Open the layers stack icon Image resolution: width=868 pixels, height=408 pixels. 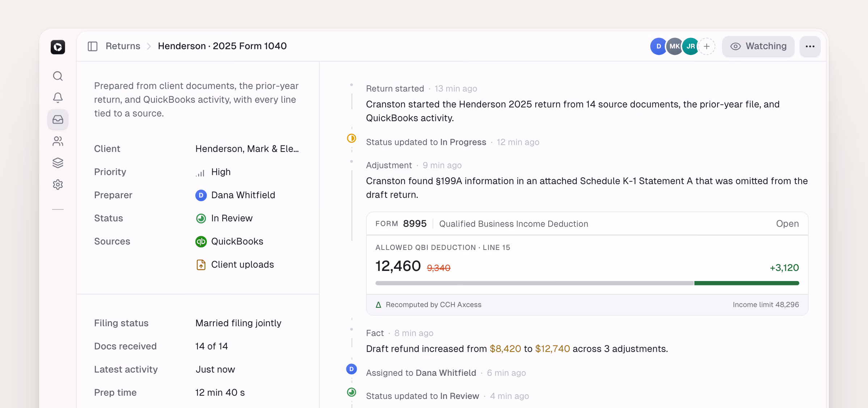pos(58,163)
